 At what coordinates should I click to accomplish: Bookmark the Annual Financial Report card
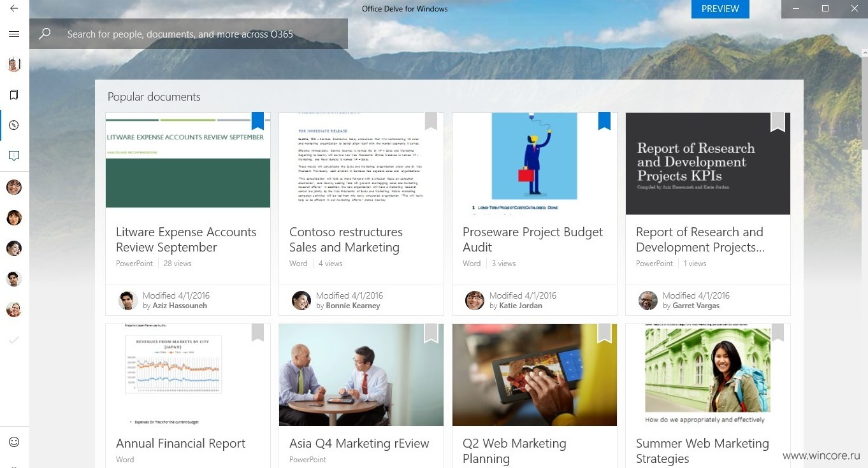[x=257, y=332]
